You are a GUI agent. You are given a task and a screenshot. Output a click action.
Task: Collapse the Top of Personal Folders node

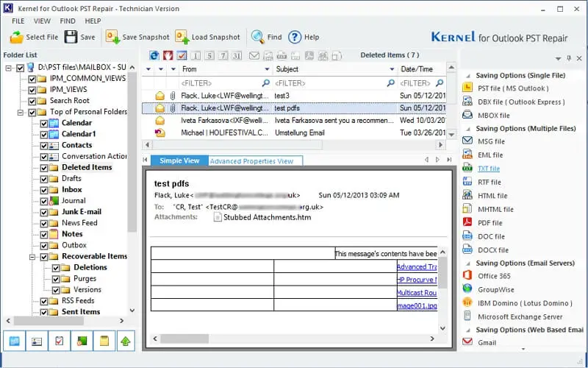click(21, 113)
